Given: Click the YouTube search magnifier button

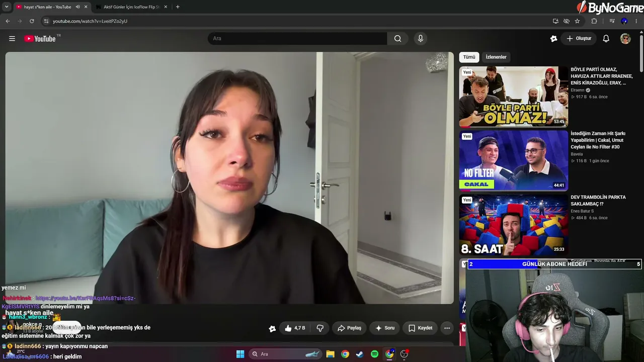Looking at the screenshot, I should click(398, 39).
